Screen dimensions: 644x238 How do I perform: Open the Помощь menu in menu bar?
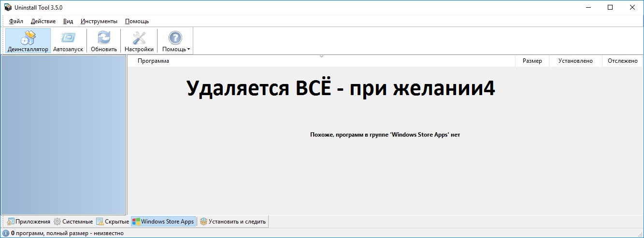click(137, 21)
